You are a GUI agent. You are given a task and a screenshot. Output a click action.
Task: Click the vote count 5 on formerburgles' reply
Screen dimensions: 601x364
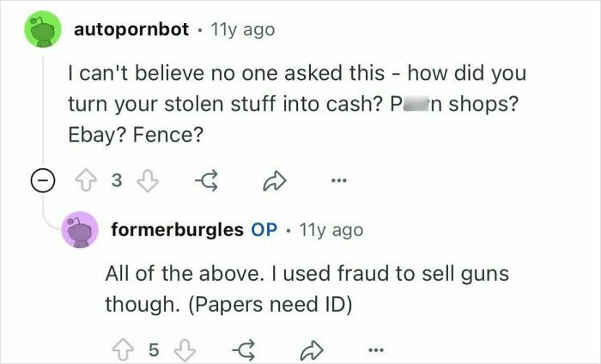click(153, 350)
